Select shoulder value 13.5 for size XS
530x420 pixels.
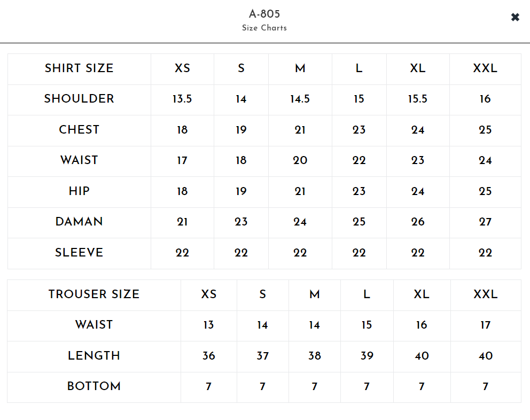point(182,99)
